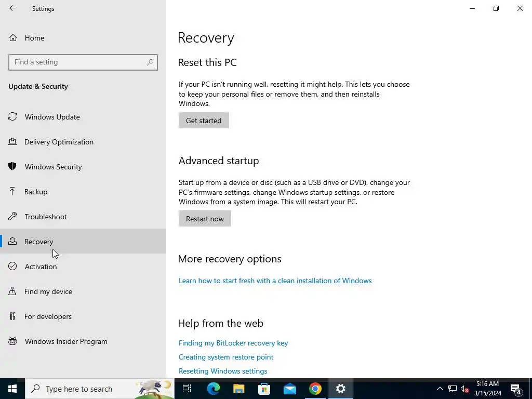Screen dimensions: 532x399
Task: Open Microsoft Store from taskbar
Action: coord(264,389)
